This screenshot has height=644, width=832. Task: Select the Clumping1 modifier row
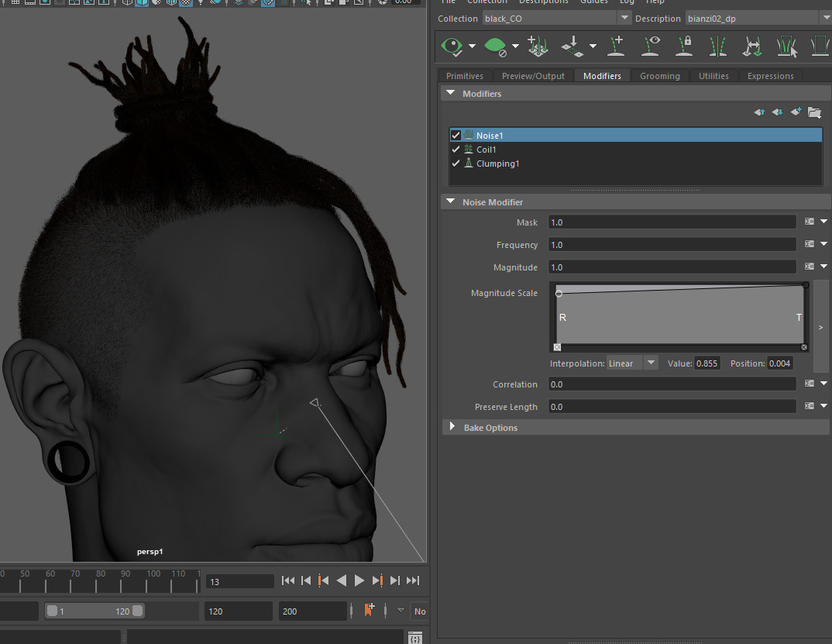(636, 164)
